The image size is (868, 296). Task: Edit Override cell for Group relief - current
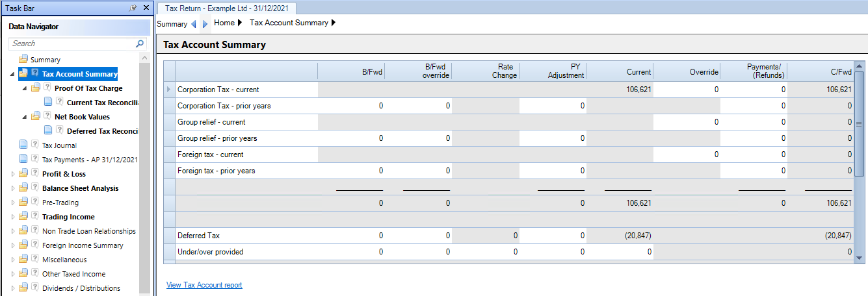click(687, 122)
